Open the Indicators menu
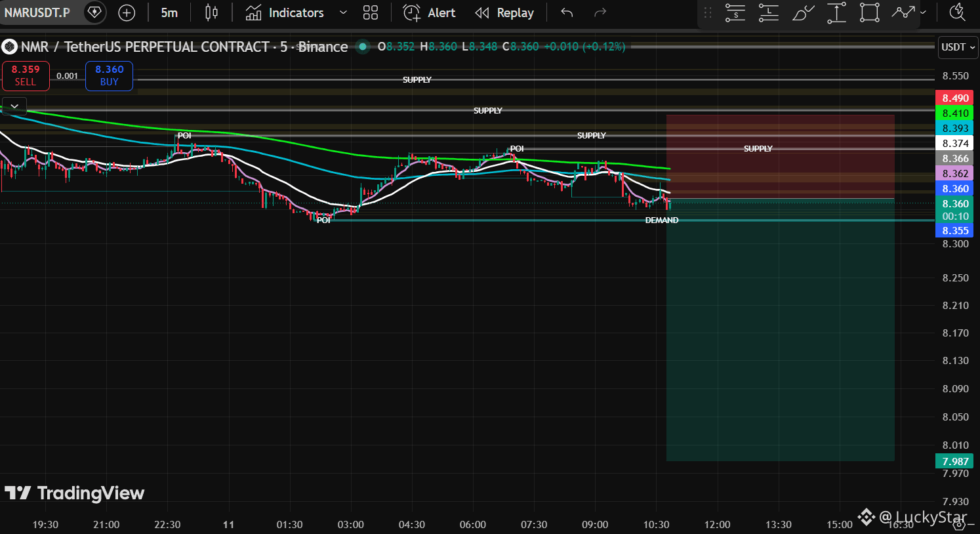 (285, 12)
